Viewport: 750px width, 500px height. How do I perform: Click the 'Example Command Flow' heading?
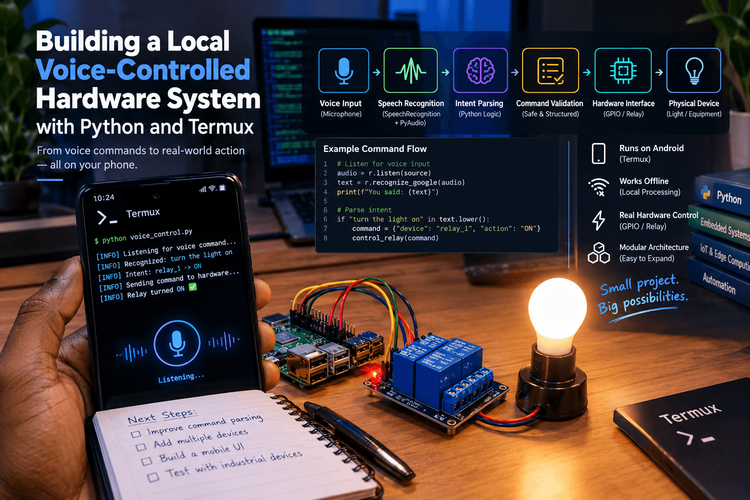375,149
